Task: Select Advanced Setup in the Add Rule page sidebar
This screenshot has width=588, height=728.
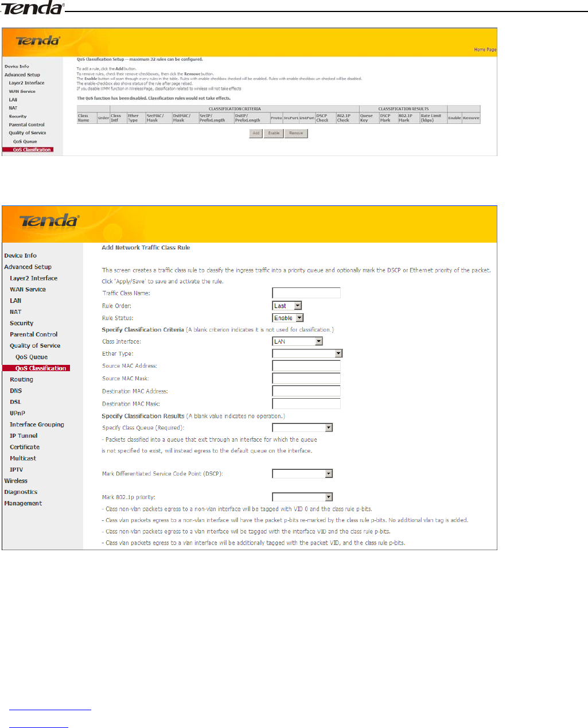Action: 28,267
